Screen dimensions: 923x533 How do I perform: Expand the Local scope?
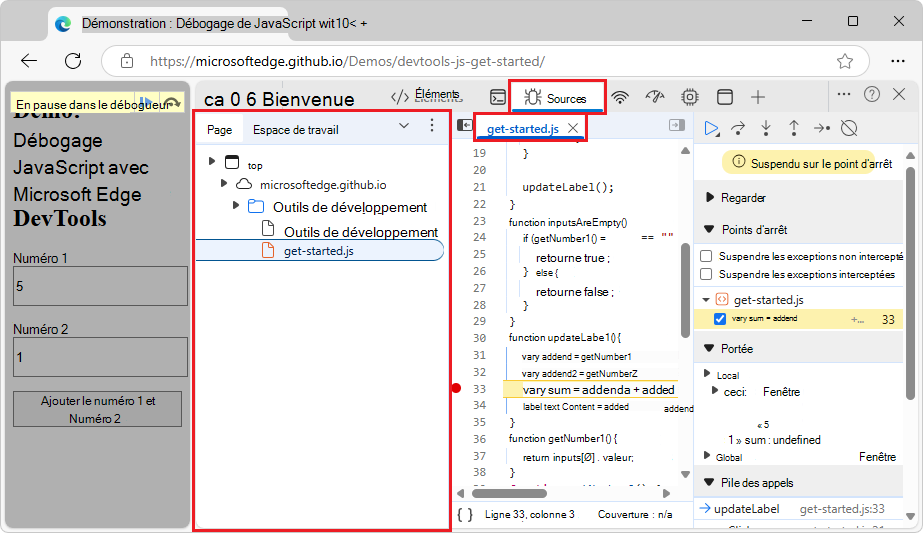(708, 373)
